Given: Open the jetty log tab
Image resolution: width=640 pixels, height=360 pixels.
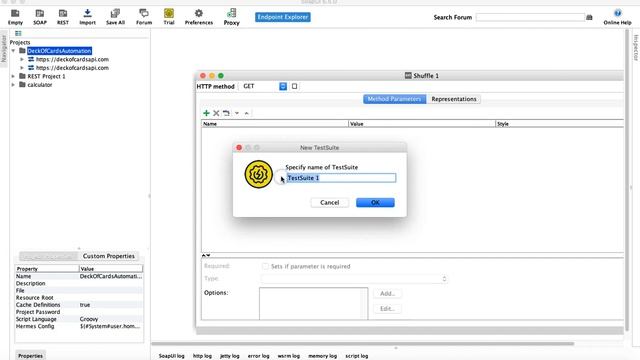Looking at the screenshot, I should click(229, 356).
